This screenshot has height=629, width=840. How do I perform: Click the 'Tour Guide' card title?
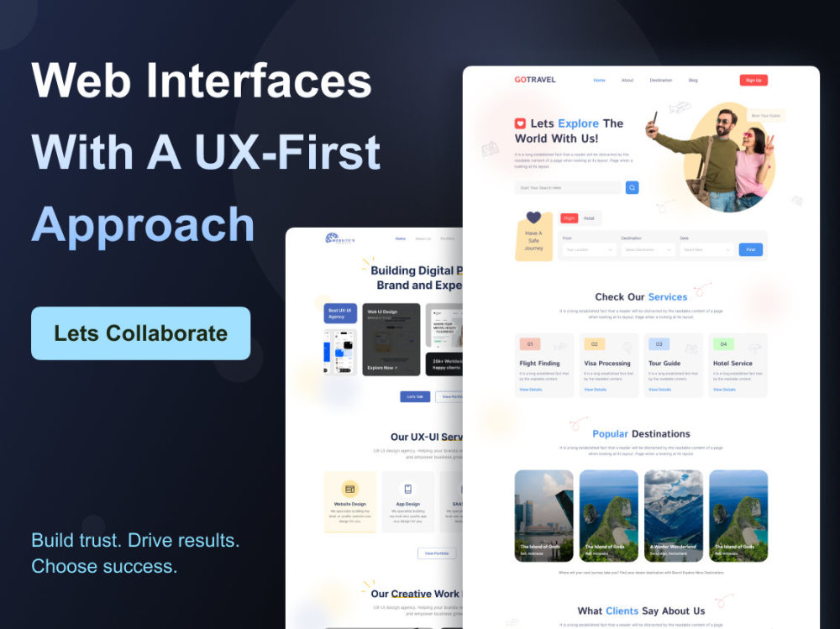coord(664,364)
